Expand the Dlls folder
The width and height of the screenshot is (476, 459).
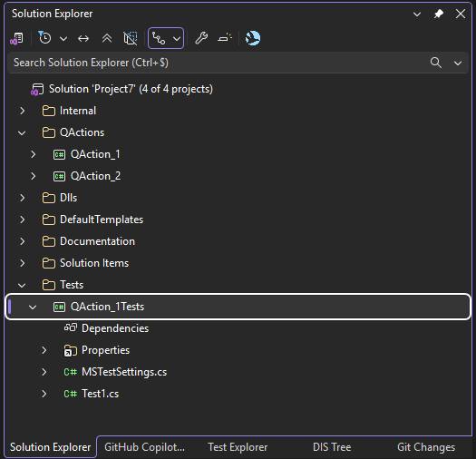point(22,198)
